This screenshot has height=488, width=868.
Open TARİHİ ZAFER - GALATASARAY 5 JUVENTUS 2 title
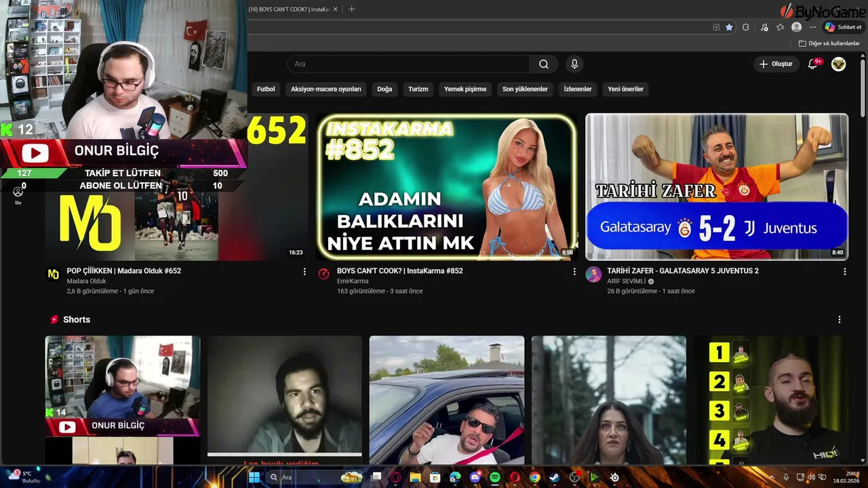coord(683,270)
